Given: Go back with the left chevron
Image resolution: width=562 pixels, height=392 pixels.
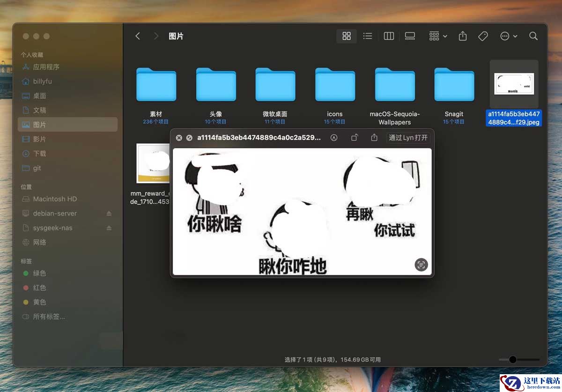Looking at the screenshot, I should [x=138, y=36].
